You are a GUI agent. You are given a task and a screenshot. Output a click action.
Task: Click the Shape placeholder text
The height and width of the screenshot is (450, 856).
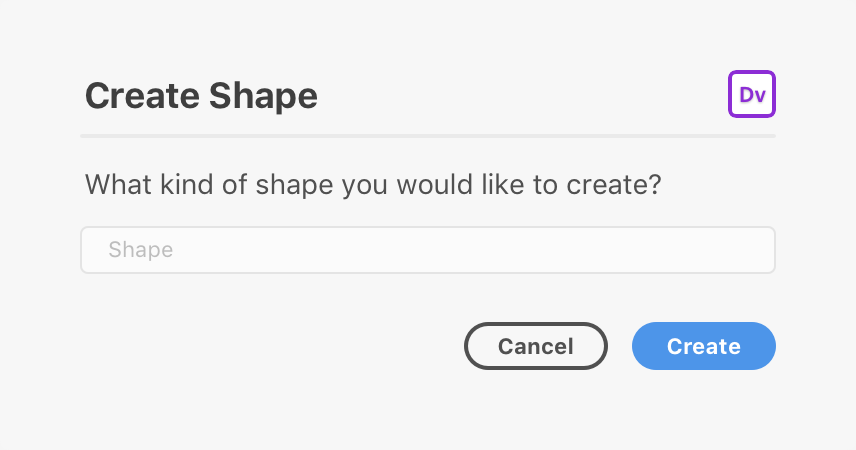(x=140, y=250)
